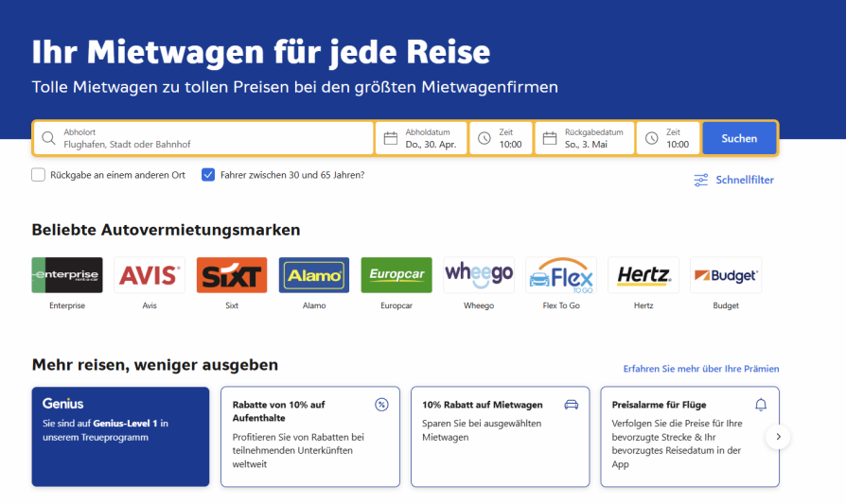Open the Abholdatum date picker
Image resolution: width=846 pixels, height=504 pixels.
point(421,139)
